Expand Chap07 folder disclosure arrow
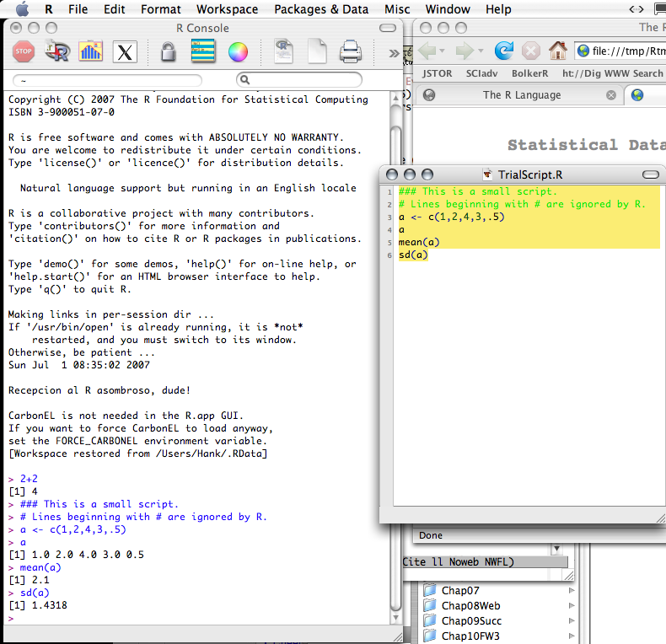Image resolution: width=666 pixels, height=644 pixels. pyautogui.click(x=572, y=590)
